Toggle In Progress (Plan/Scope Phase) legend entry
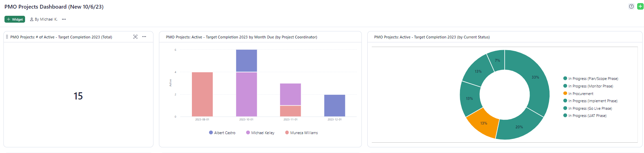This screenshot has height=153, width=644. (x=593, y=79)
